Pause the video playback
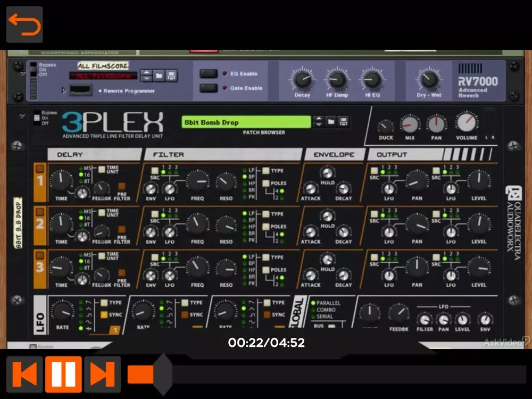 click(x=63, y=374)
